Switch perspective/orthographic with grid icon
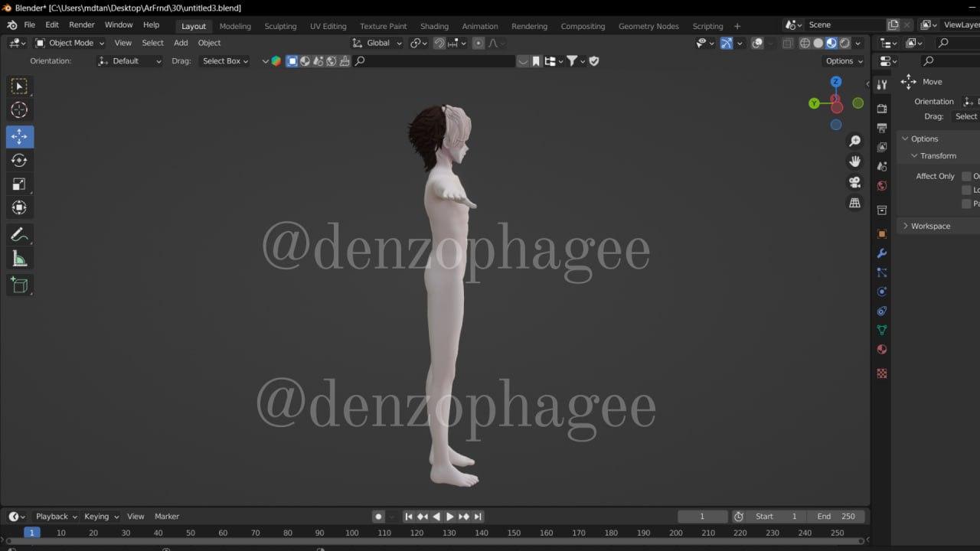 point(854,203)
